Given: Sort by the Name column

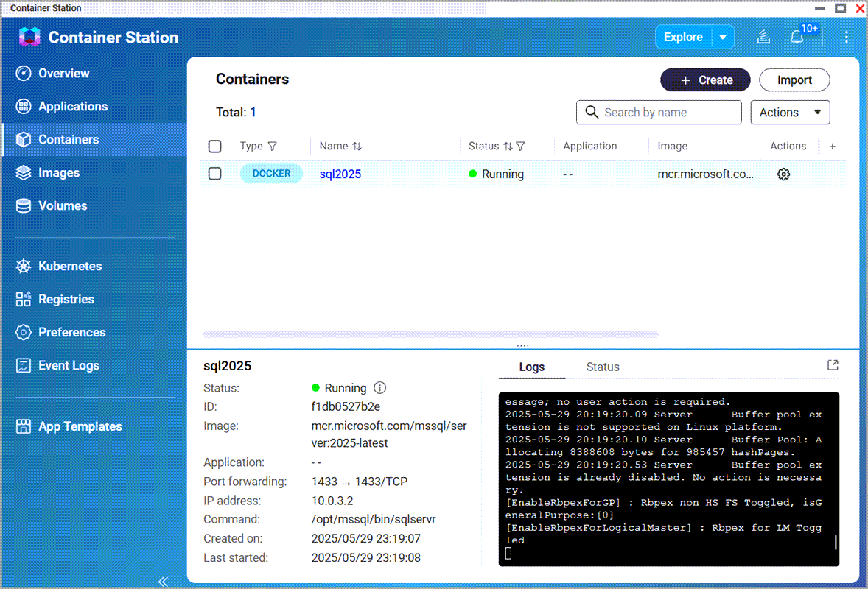Looking at the screenshot, I should point(357,146).
